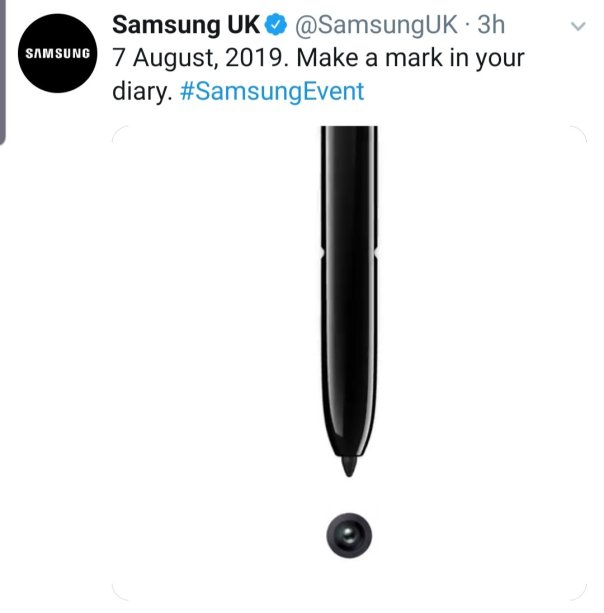The height and width of the screenshot is (613, 604).
Task: Click the blue verified badge
Action: pyautogui.click(x=276, y=24)
